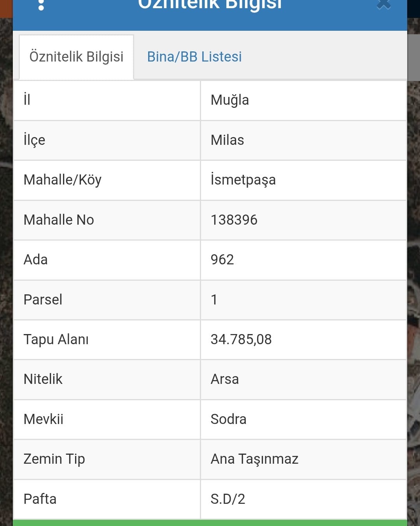Select the Mahalle No value 138396

(234, 220)
